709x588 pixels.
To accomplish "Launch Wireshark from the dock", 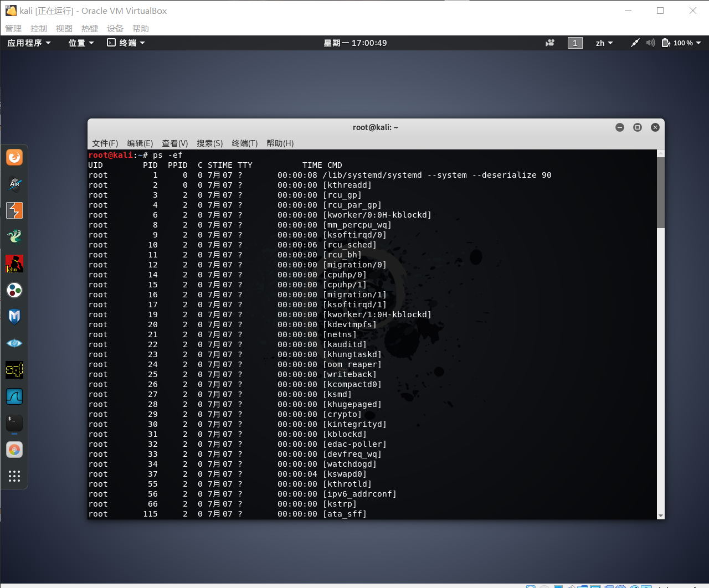I will point(14,396).
